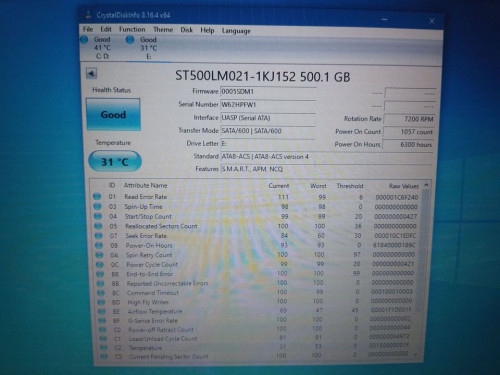Screen dimensions: 500x375
Task: Click the status icon for Load/Unload Cycle Count
Action: [x=103, y=338]
